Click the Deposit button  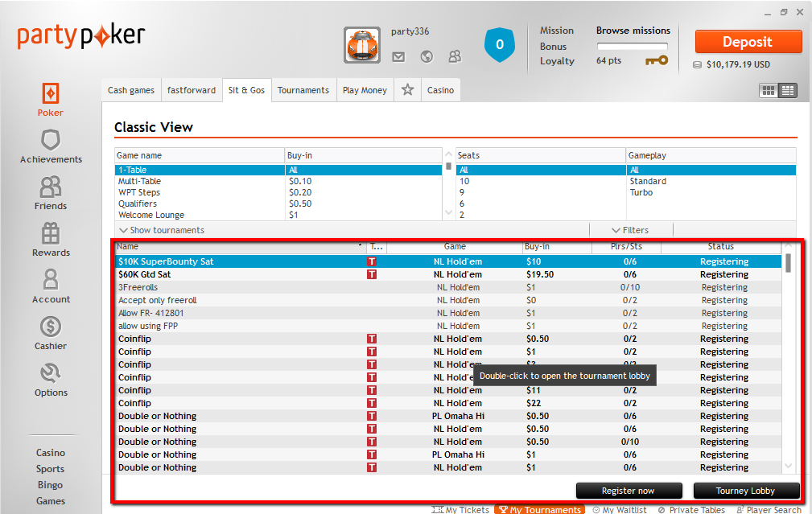coord(748,42)
